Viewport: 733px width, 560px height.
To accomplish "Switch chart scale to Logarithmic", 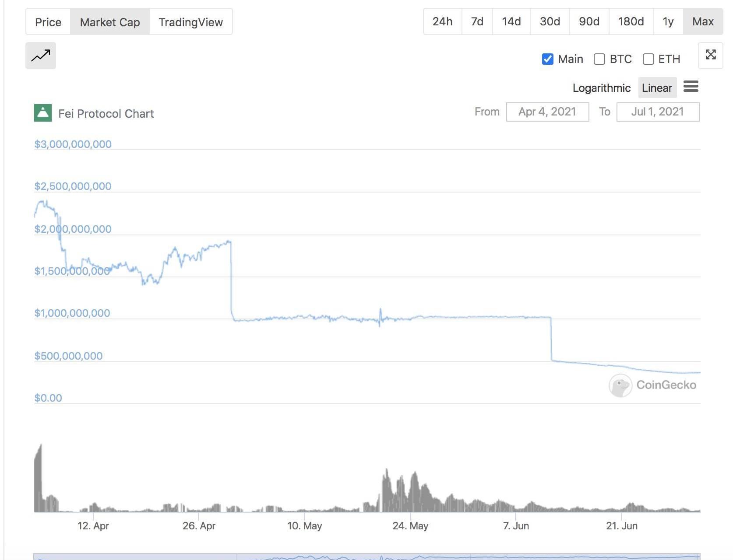I will 602,88.
